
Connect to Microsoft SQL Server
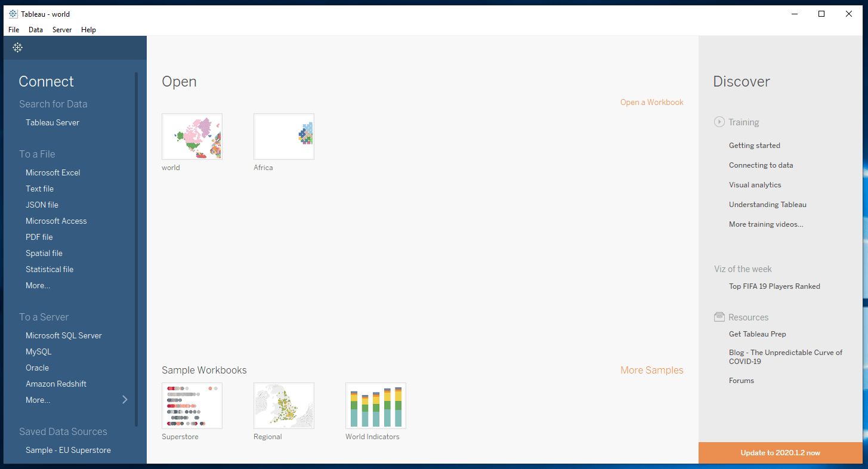[64, 335]
